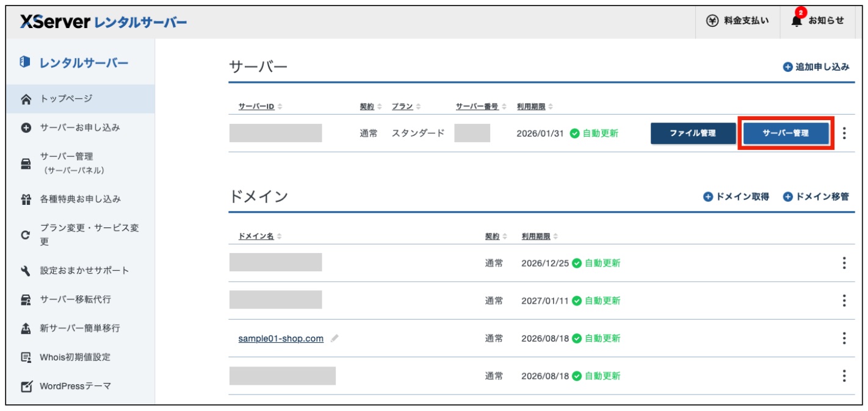The image size is (868, 411).
Task: Click the yen payment icon
Action: tap(712, 21)
